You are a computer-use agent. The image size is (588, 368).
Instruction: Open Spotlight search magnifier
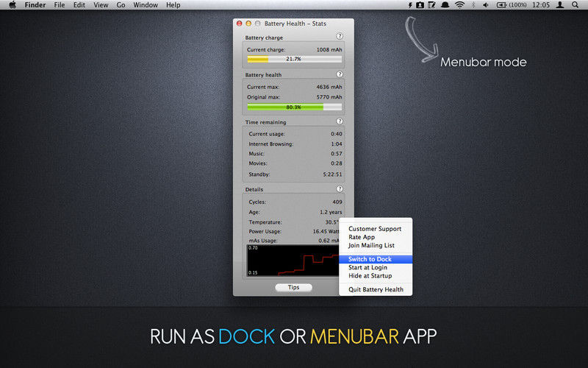pos(576,5)
